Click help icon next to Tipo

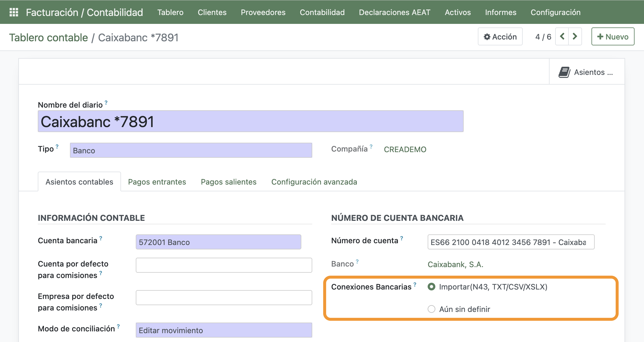57,147
